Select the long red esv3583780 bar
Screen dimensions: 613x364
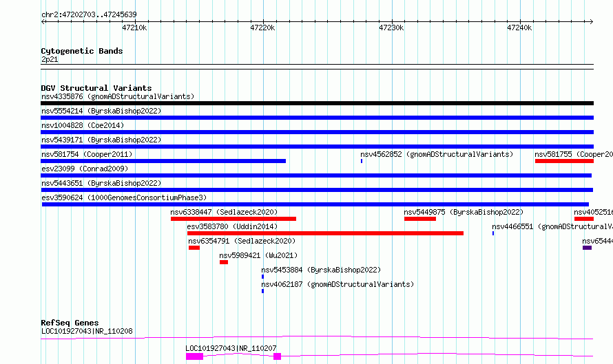click(325, 233)
